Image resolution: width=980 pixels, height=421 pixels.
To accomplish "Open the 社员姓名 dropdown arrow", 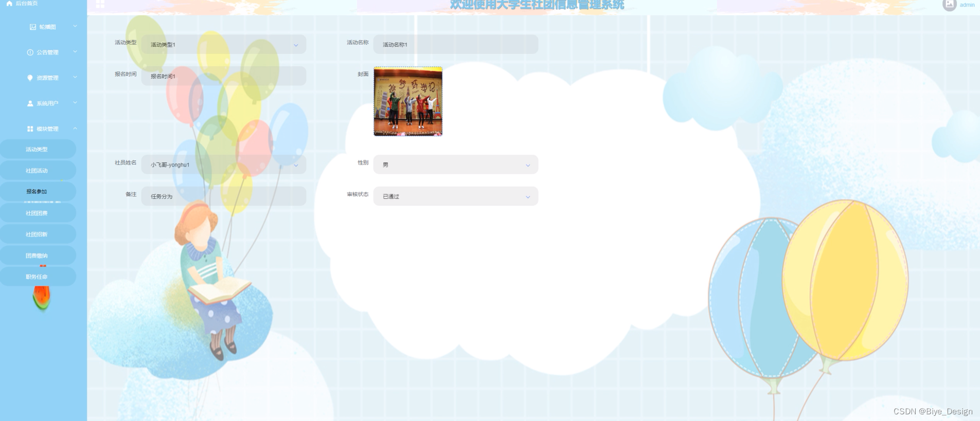I will click(x=296, y=166).
